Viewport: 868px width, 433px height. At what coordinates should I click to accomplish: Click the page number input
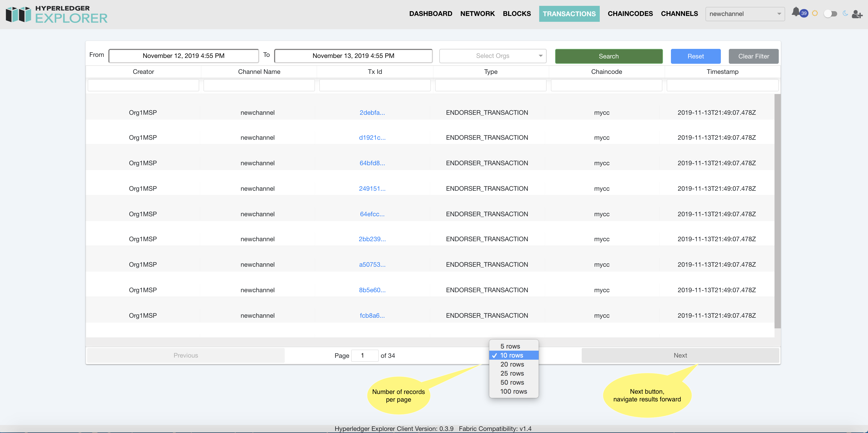[365, 355]
